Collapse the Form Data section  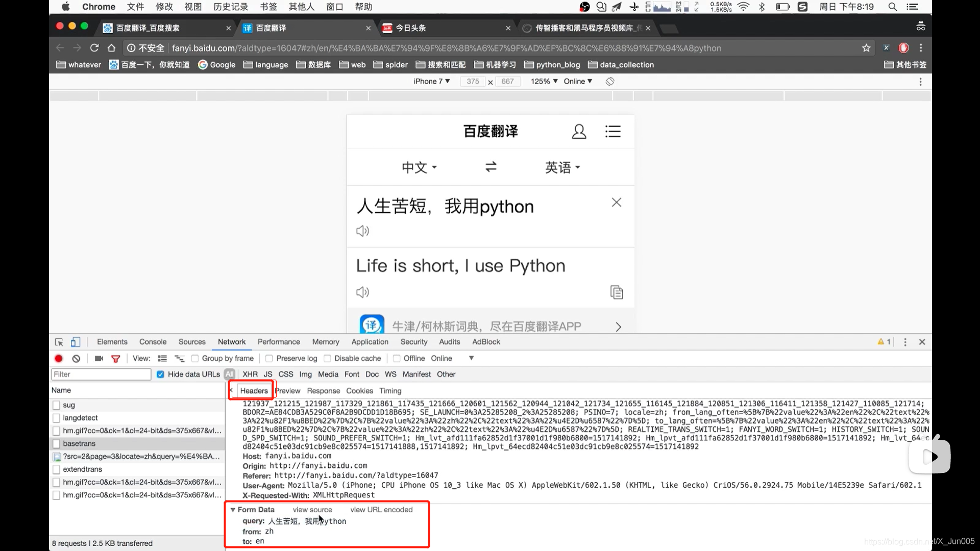coord(233,510)
